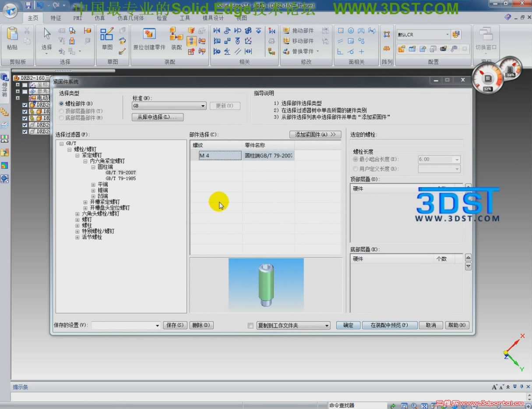The width and height of the screenshot is (532, 409).
Task: Increase prompt bar font size (larger A icon)
Action: click(x=495, y=387)
